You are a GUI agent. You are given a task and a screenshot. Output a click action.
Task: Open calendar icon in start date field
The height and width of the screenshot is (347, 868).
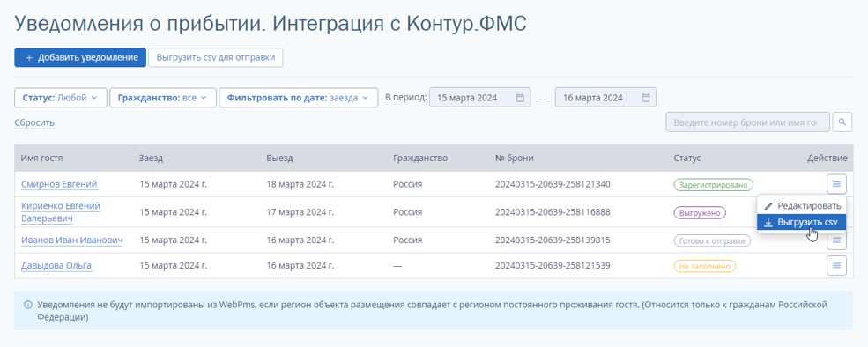click(520, 98)
